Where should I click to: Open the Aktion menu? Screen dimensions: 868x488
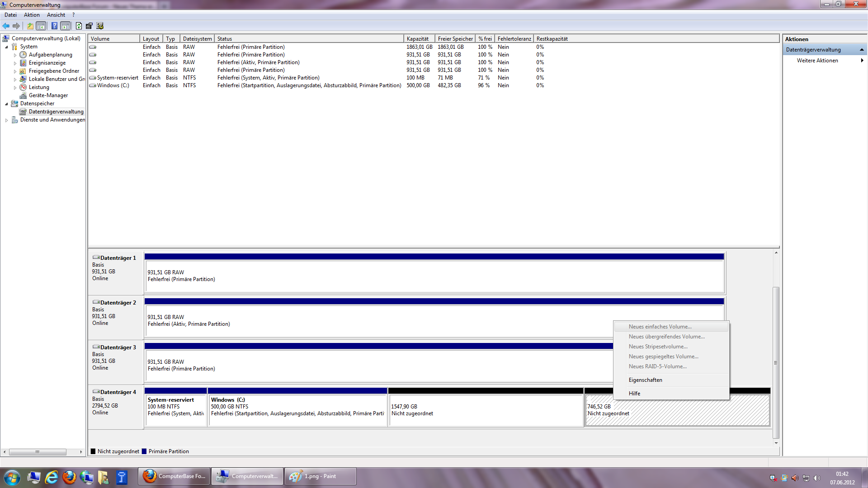point(32,15)
